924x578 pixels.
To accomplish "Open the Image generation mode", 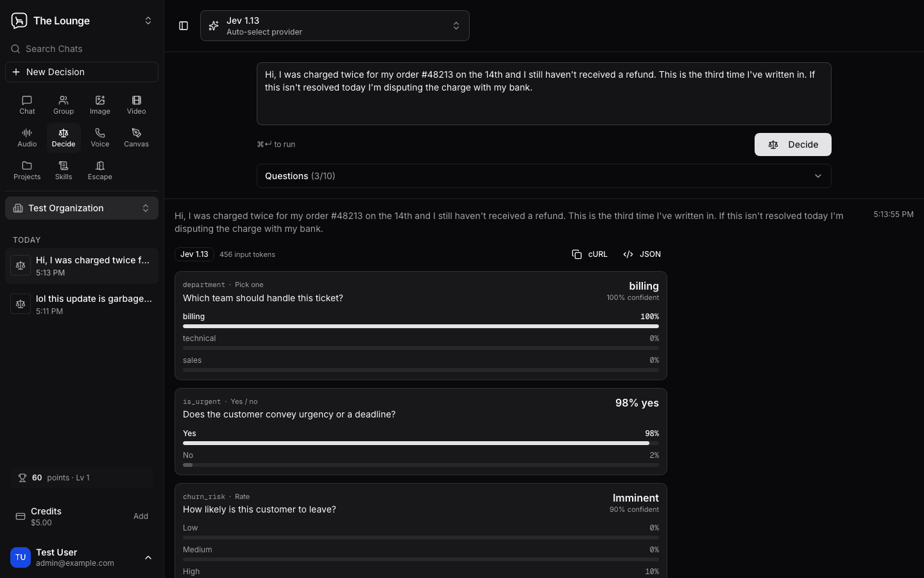I will pyautogui.click(x=100, y=105).
